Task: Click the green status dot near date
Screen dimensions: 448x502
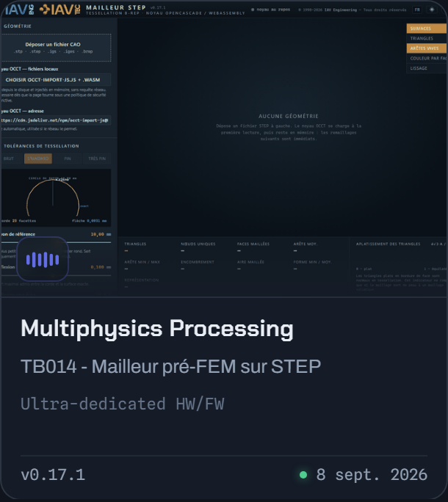Action: pyautogui.click(x=303, y=474)
